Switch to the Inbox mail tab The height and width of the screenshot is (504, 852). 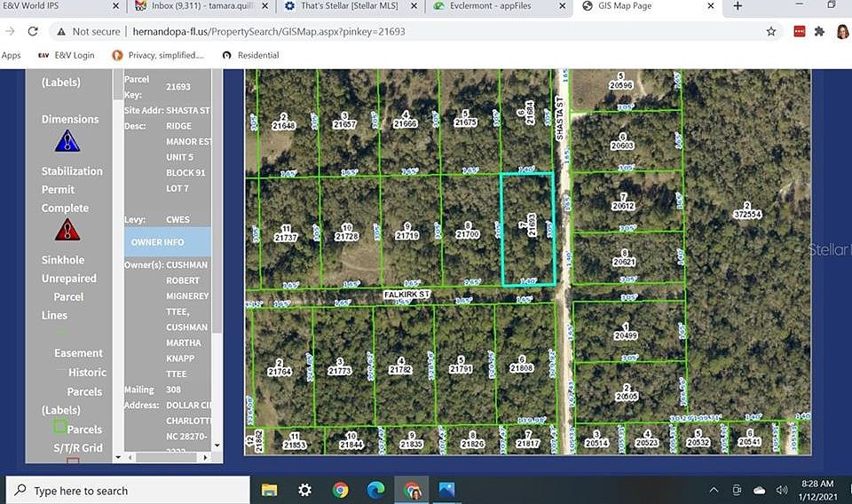tap(201, 6)
